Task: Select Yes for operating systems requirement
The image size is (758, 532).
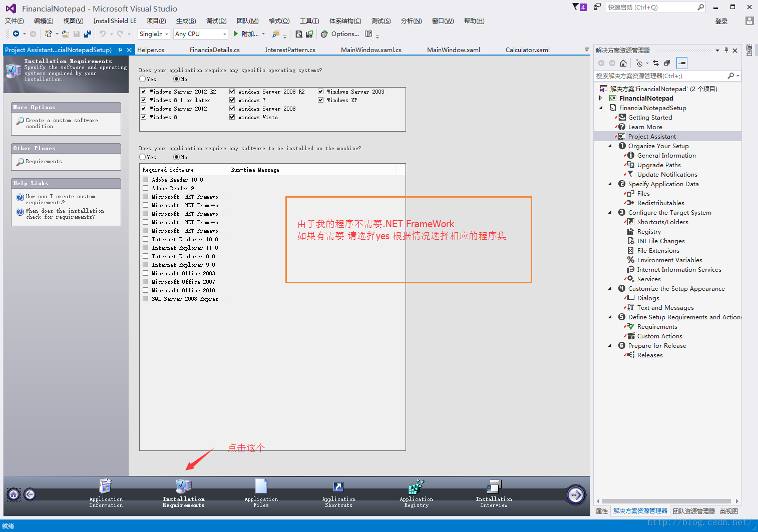Action: pyautogui.click(x=143, y=79)
